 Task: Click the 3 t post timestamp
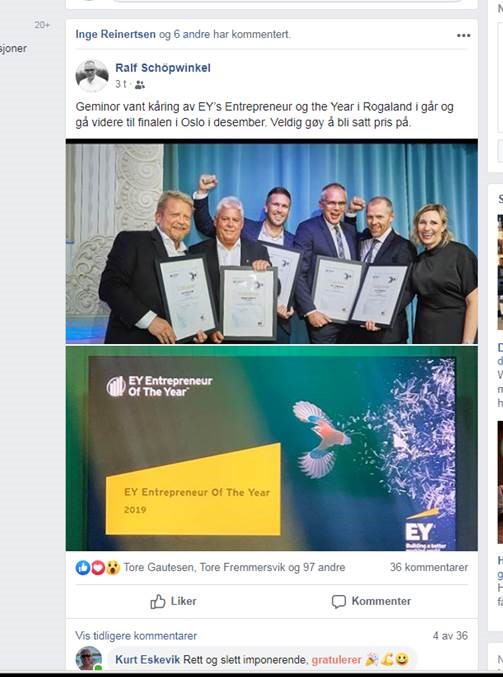(x=120, y=84)
